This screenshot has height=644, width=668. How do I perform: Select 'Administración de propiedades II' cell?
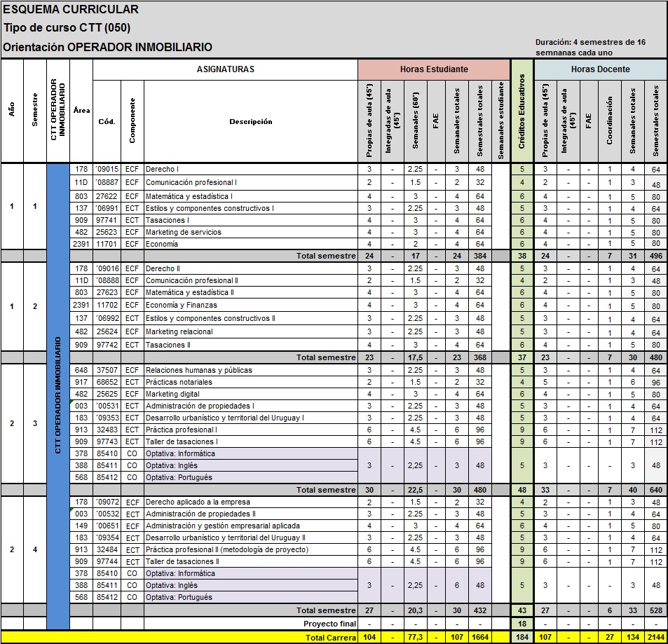[250, 514]
